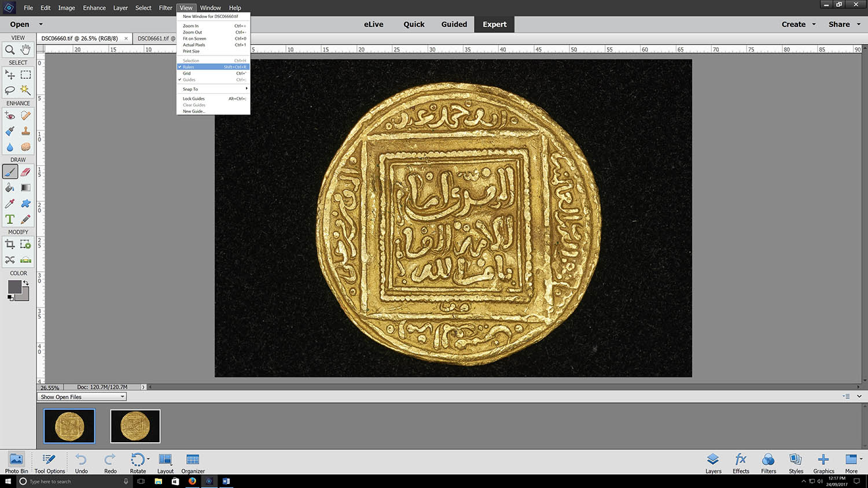Open the Rotate options arrow
868x488 pixels.
pyautogui.click(x=148, y=459)
